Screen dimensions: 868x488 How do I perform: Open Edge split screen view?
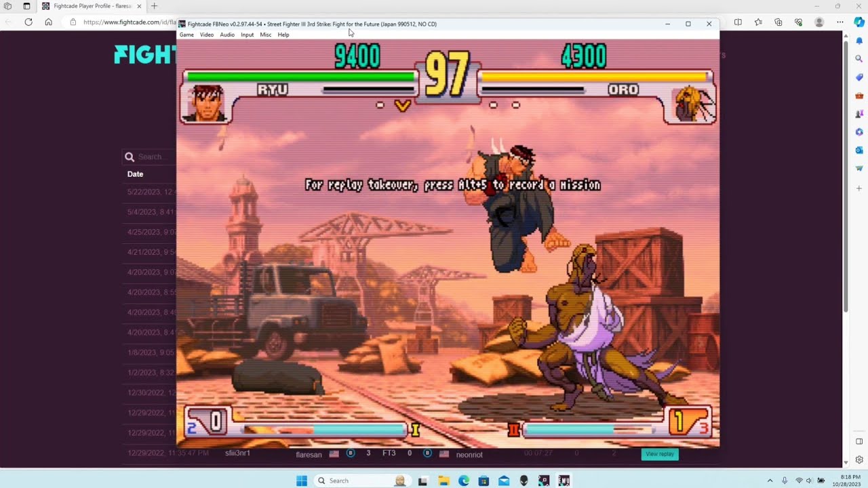pos(738,22)
